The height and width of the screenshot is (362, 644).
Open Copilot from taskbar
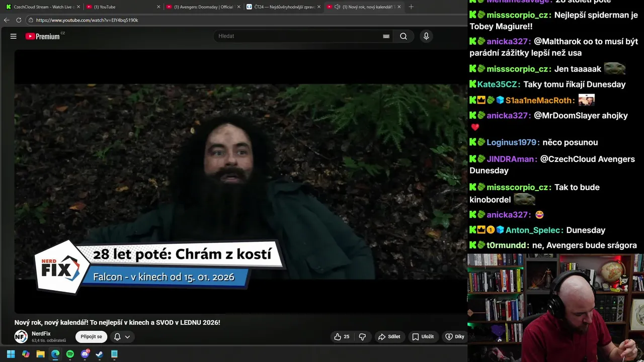[x=26, y=354]
